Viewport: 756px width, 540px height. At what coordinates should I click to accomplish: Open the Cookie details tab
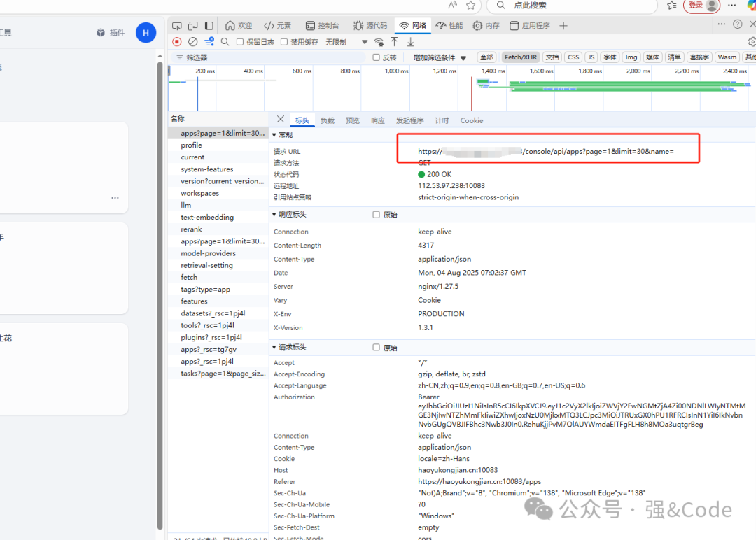[x=472, y=120]
